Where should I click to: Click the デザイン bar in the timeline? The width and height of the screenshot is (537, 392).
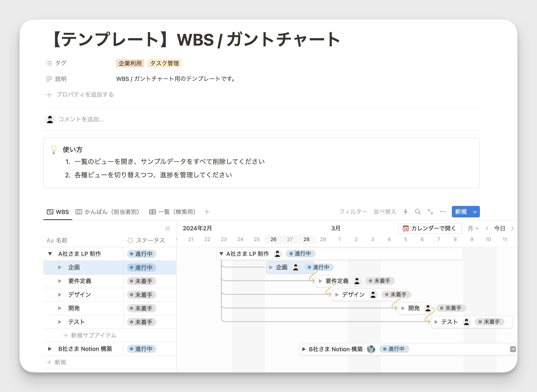pyautogui.click(x=364, y=295)
